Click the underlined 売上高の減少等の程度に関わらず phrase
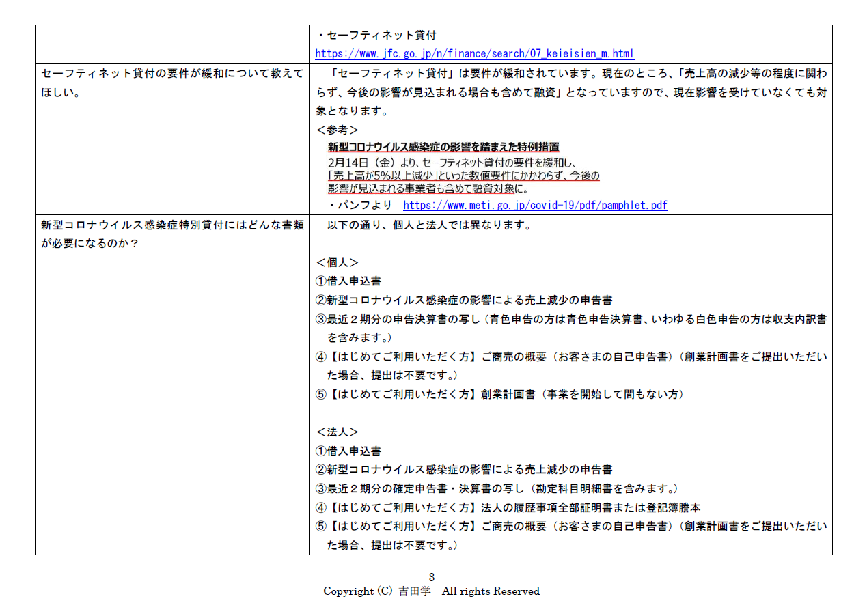 (749, 74)
